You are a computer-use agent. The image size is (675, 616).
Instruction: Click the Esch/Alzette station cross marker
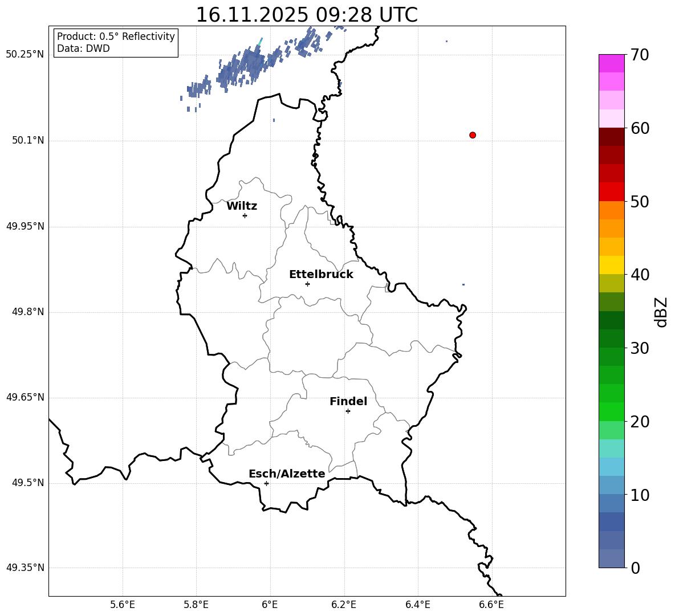(266, 483)
